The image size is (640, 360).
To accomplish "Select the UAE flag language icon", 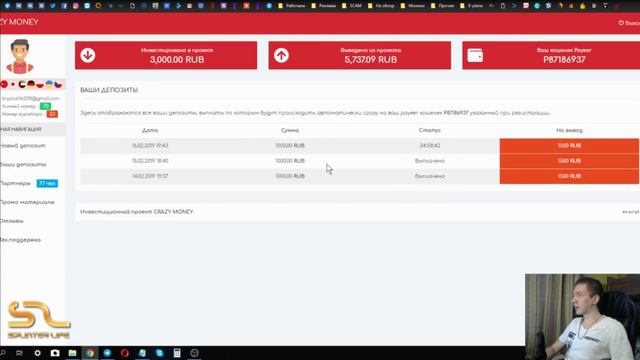I will click(x=22, y=84).
